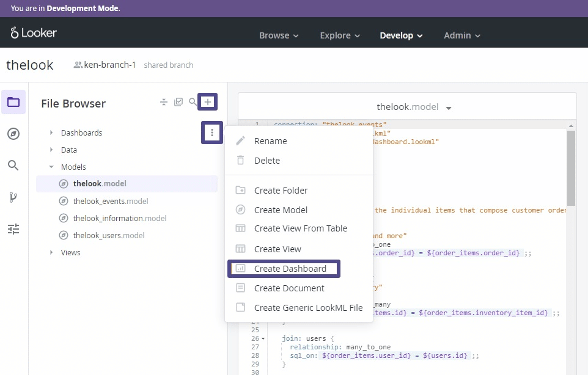Image resolution: width=588 pixels, height=375 pixels.
Task: Open the File Browser folder icon in sidebar
Action: coord(13,102)
